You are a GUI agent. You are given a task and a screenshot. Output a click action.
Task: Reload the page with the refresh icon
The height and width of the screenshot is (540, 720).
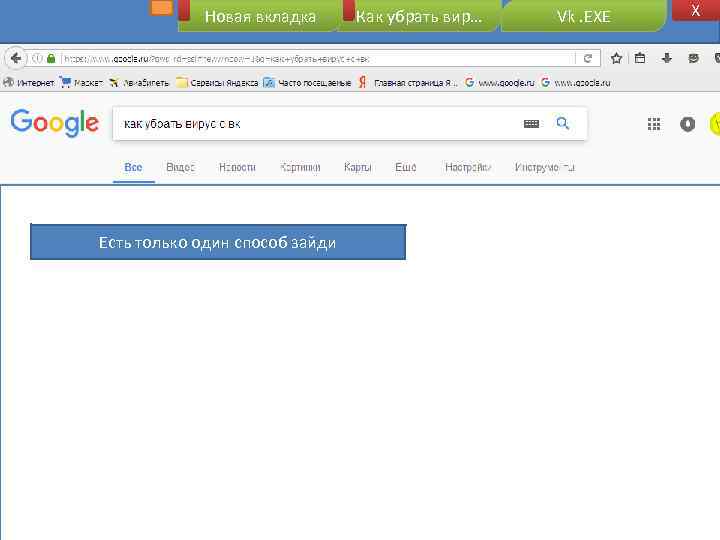[588, 58]
